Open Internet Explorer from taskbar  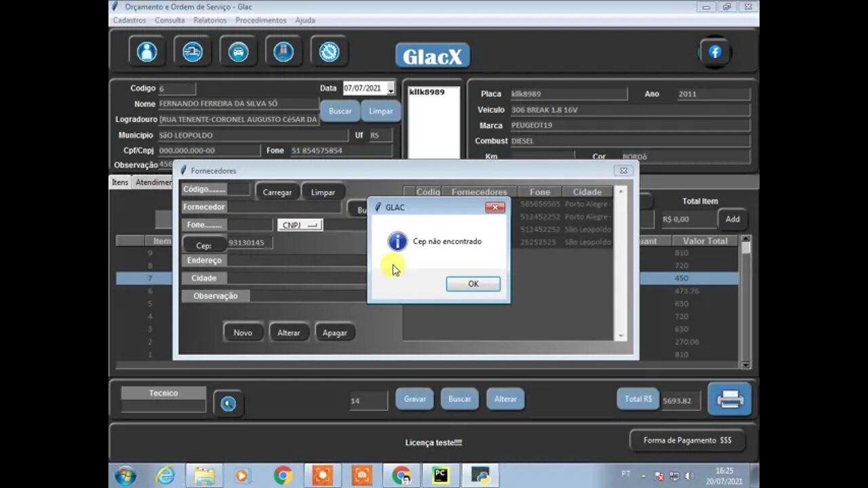(x=165, y=476)
